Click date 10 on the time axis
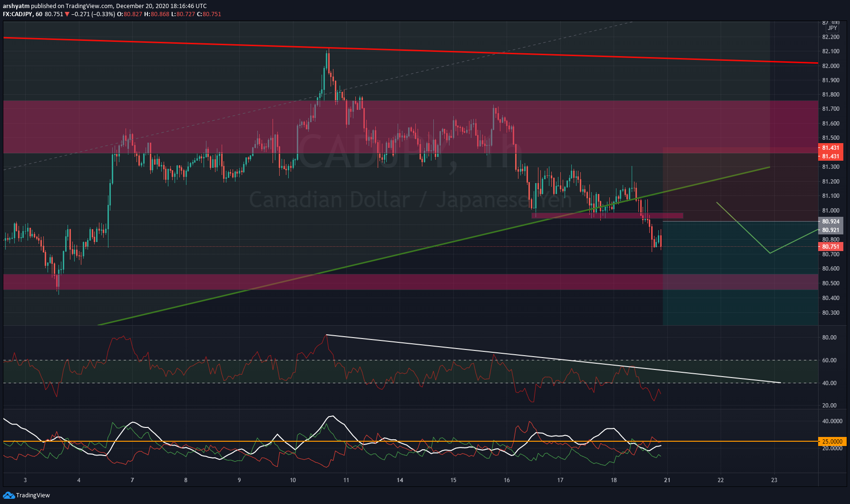 [293, 480]
